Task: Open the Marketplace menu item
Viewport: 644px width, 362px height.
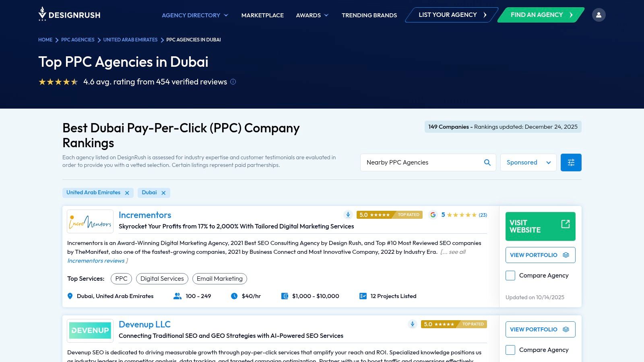Action: (262, 15)
